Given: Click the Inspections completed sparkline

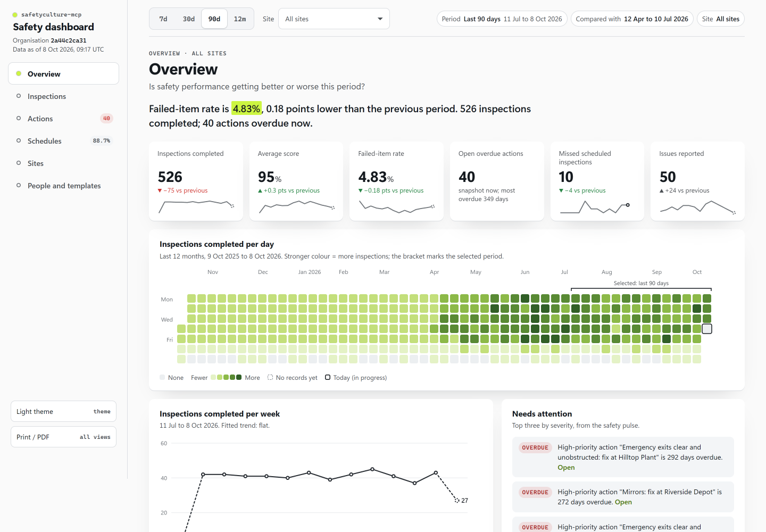Looking at the screenshot, I should click(196, 207).
